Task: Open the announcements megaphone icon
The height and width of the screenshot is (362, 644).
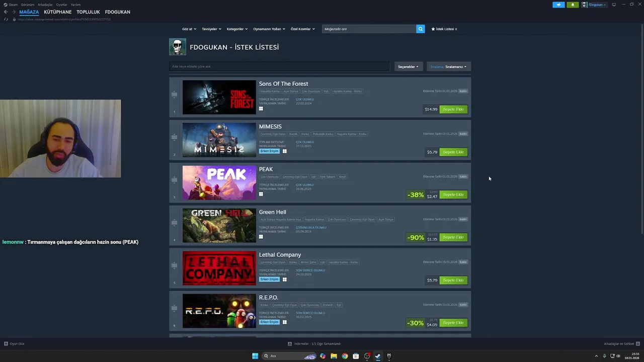Action: point(558,5)
